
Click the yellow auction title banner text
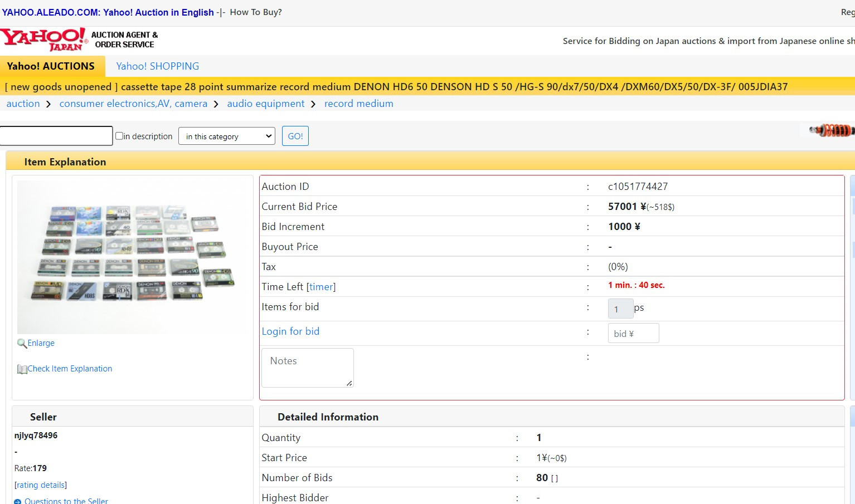(x=396, y=87)
